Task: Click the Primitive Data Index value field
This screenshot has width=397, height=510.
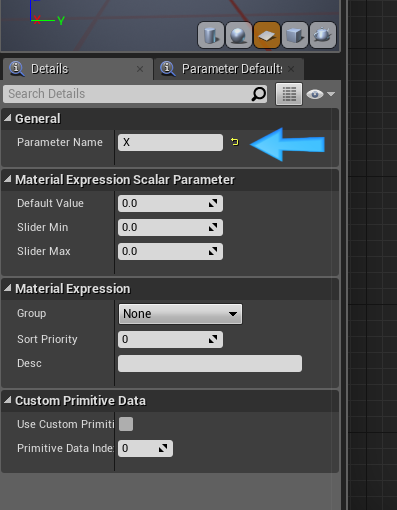Action: [x=145, y=448]
